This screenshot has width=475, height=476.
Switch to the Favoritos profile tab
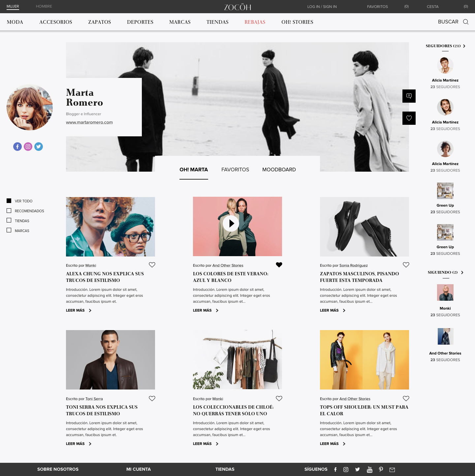pyautogui.click(x=235, y=170)
